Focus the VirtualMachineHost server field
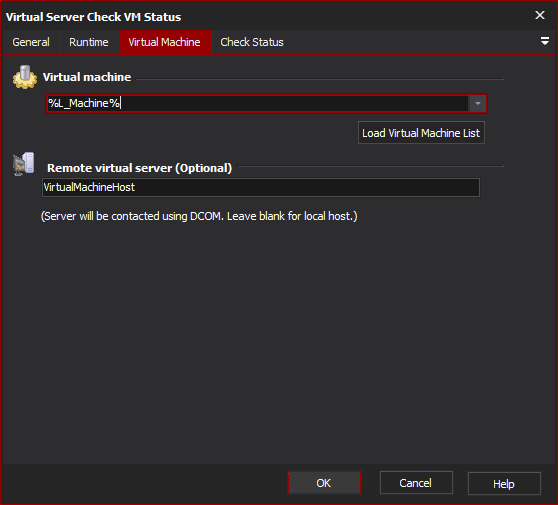This screenshot has width=558, height=505. 261,187
